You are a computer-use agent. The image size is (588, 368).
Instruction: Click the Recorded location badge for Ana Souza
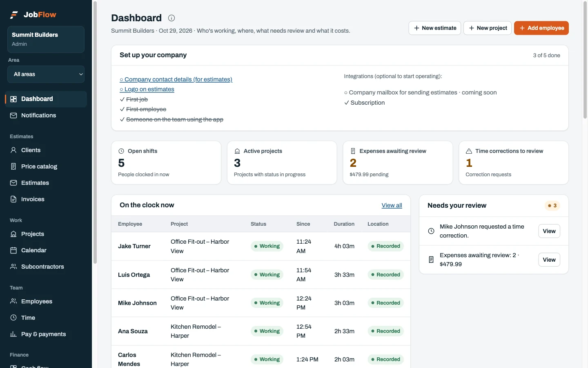click(386, 331)
